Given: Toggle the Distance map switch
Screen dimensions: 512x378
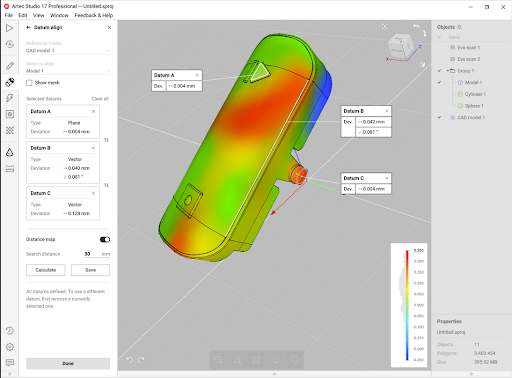Looking at the screenshot, I should pos(105,239).
